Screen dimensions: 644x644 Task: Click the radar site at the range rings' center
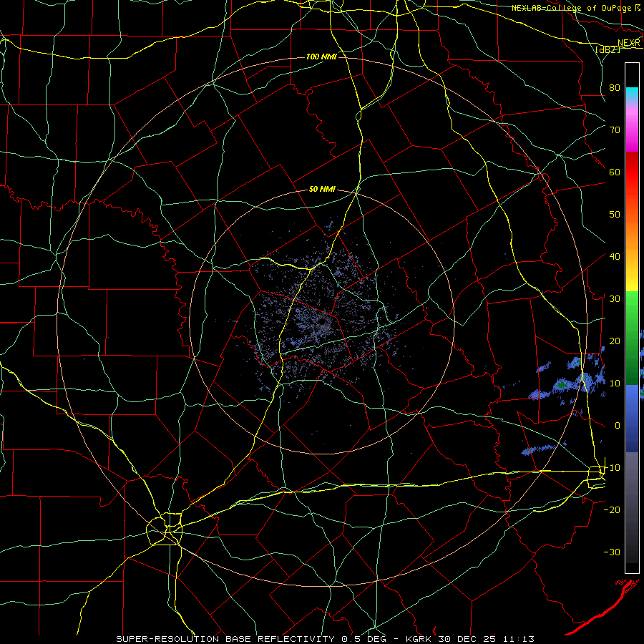[x=323, y=323]
